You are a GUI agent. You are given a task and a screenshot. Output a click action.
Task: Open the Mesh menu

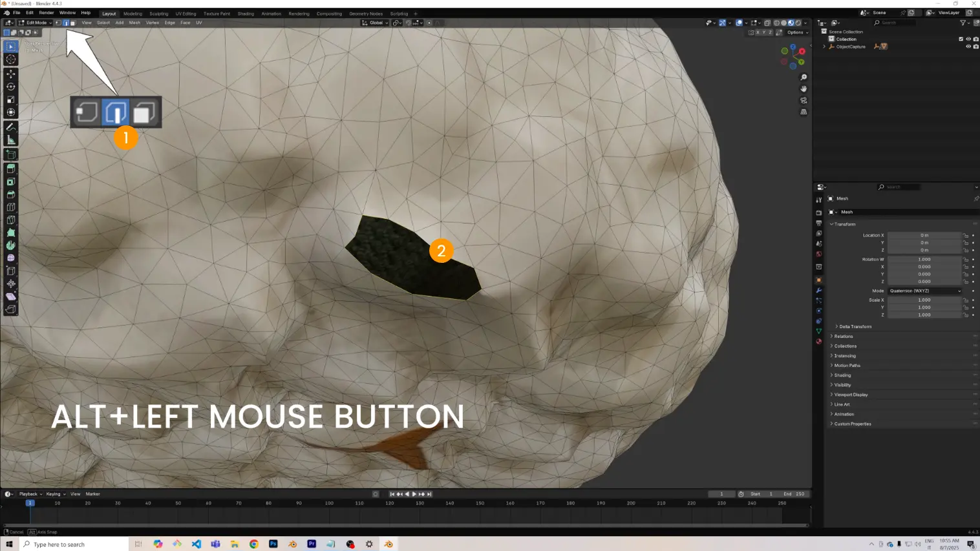pos(134,23)
